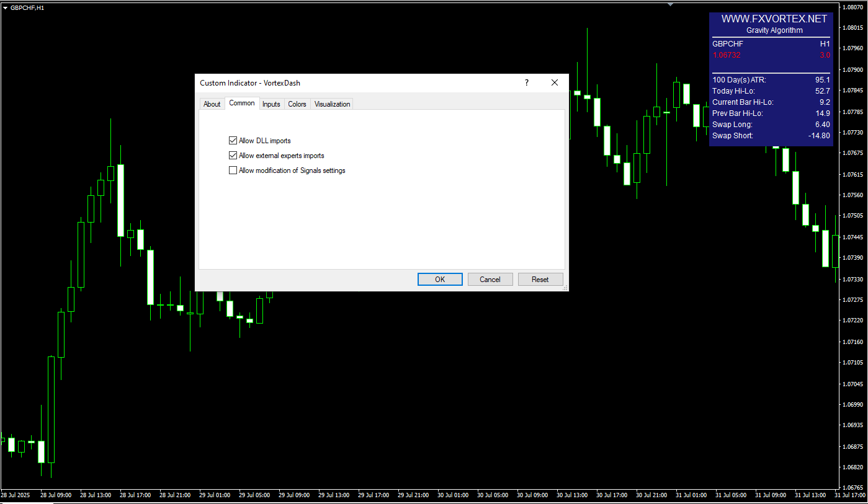
Task: Click the 31 Jul 17:00 time label
Action: [x=850, y=496]
